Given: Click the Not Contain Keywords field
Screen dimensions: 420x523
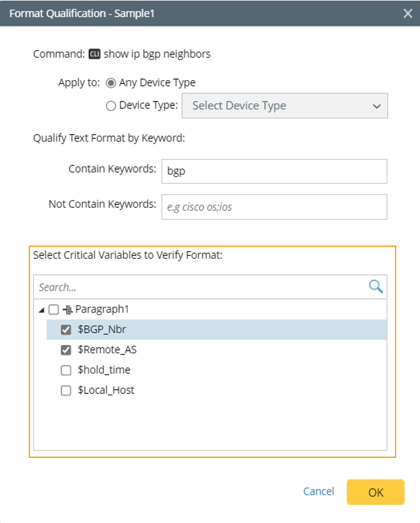Looking at the screenshot, I should pyautogui.click(x=274, y=207).
